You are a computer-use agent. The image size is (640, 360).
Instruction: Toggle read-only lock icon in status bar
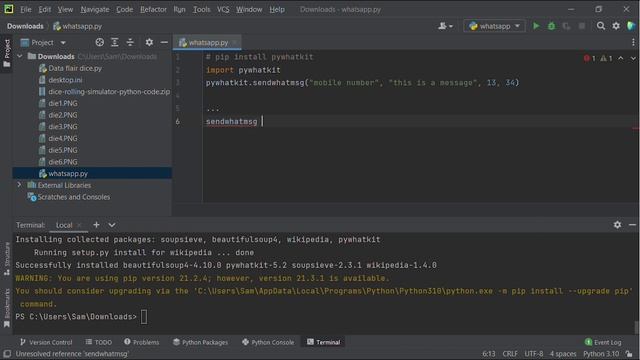click(629, 354)
